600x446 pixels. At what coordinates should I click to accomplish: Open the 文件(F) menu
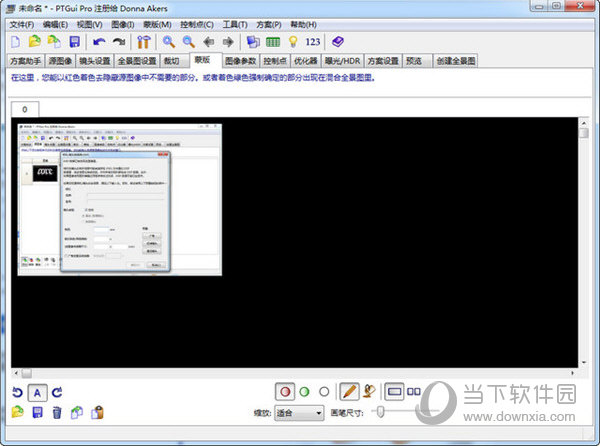22,23
